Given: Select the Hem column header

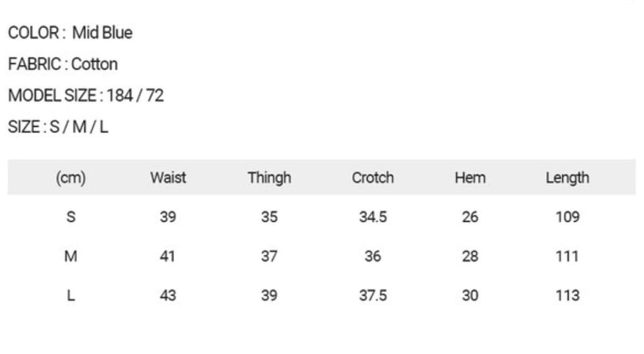Looking at the screenshot, I should click(469, 178).
